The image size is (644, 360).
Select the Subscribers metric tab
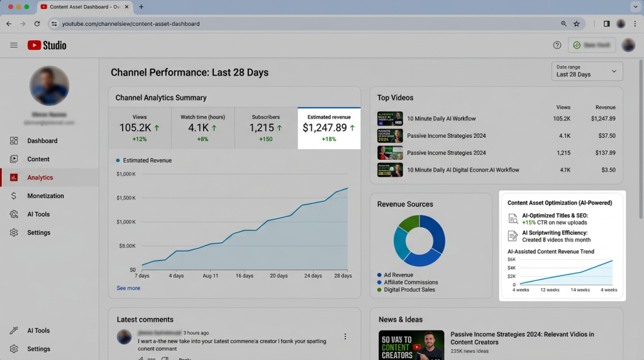[x=265, y=128]
